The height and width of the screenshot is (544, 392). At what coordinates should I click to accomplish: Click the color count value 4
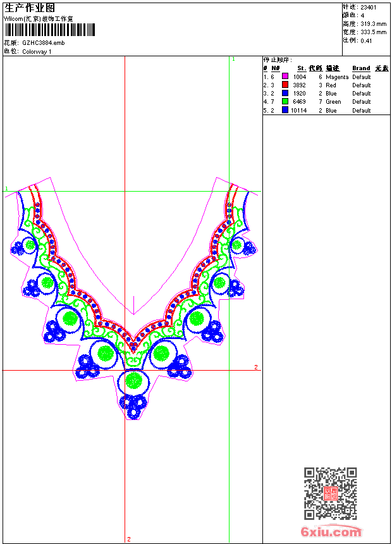pyautogui.click(x=362, y=16)
